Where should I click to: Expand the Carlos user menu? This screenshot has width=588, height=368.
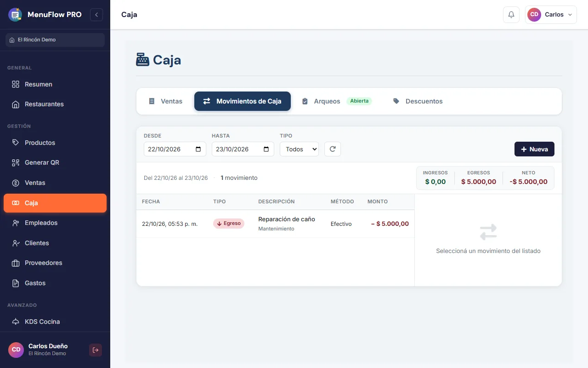[x=551, y=15]
